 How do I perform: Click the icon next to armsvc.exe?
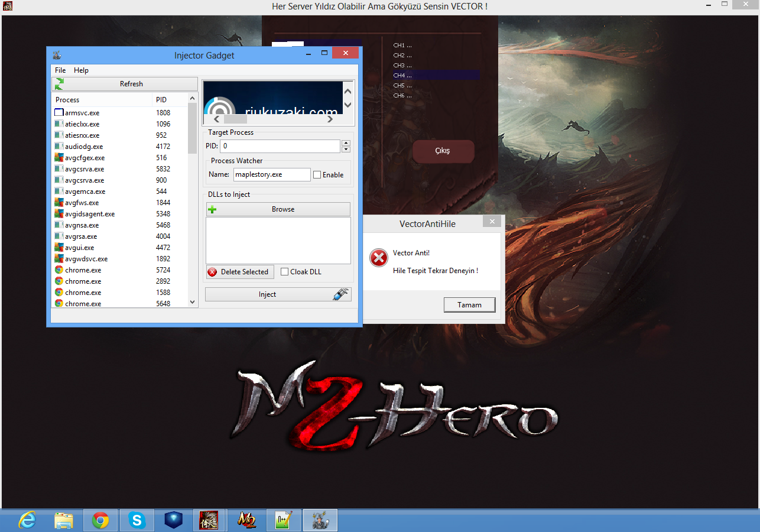click(x=59, y=113)
